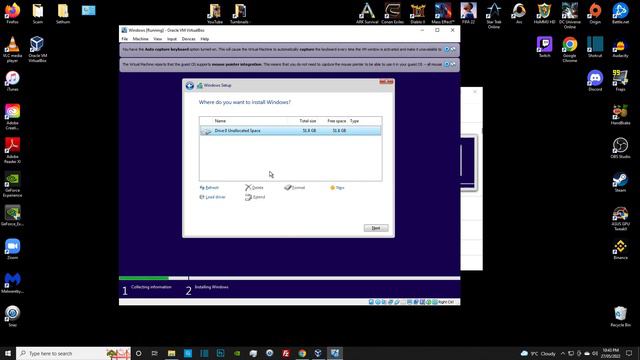The image size is (640, 360).
Task: Open Audacity desktop icon
Action: 620,47
